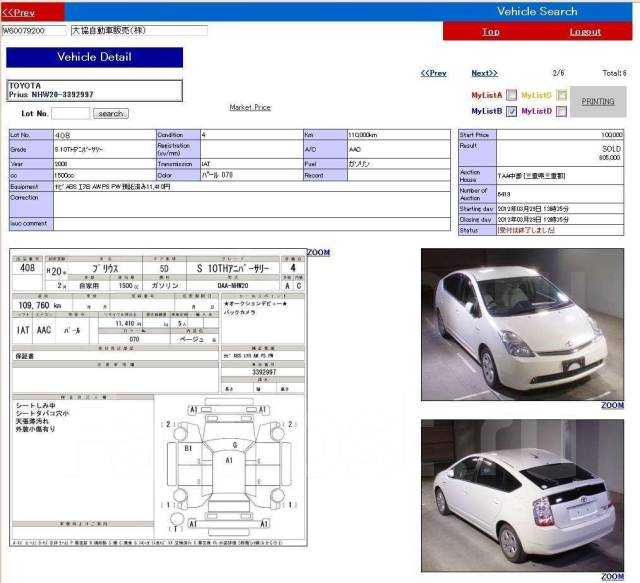
Task: Click the 1500cc engine size cell
Action: pyautogui.click(x=104, y=176)
